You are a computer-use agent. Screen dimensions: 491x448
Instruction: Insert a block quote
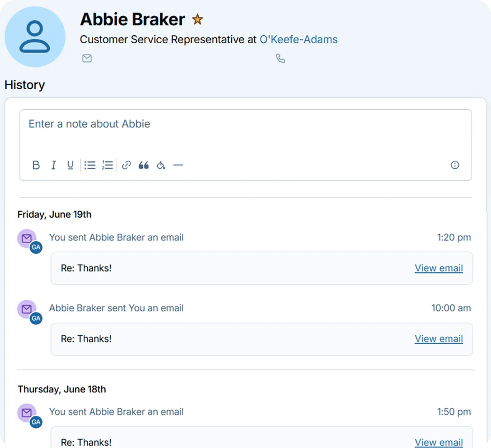tap(143, 165)
